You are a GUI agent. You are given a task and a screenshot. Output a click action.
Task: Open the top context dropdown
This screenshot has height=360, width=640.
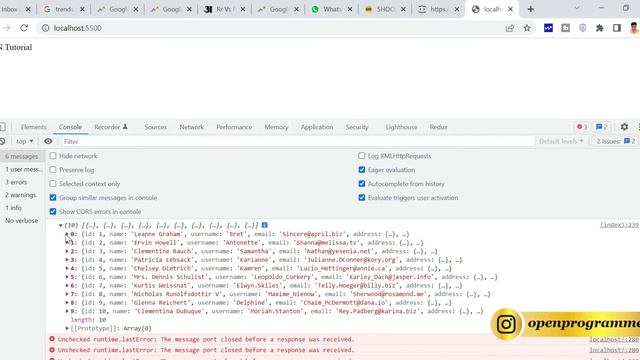click(24, 141)
